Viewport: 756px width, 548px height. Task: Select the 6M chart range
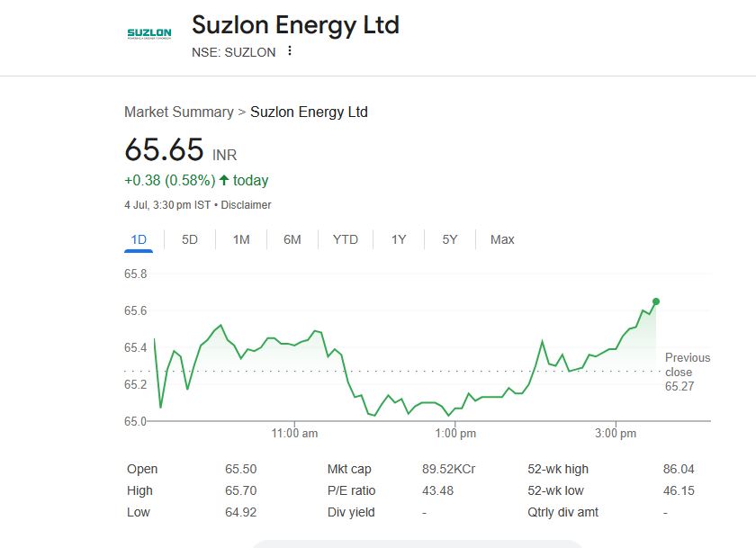point(292,239)
